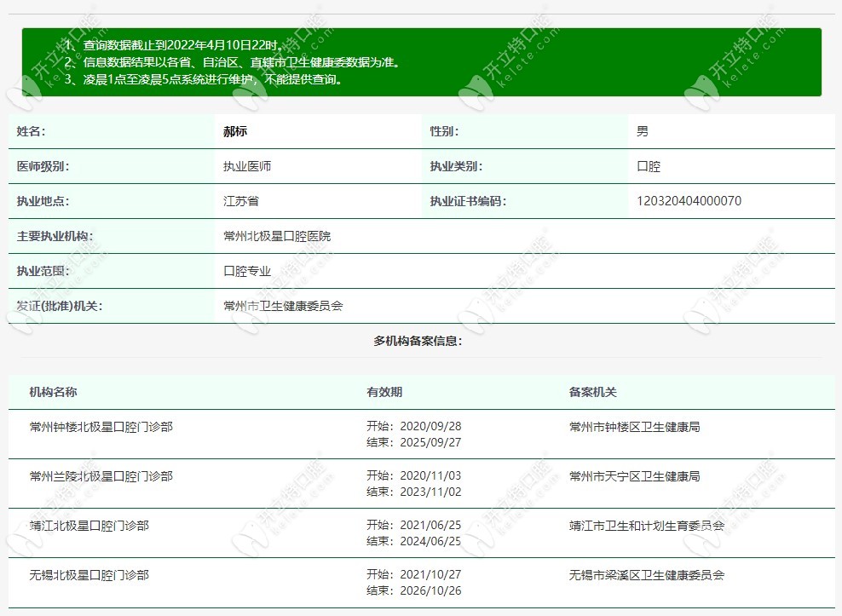Select 常州市卫生健康委员会 text

(x=283, y=306)
